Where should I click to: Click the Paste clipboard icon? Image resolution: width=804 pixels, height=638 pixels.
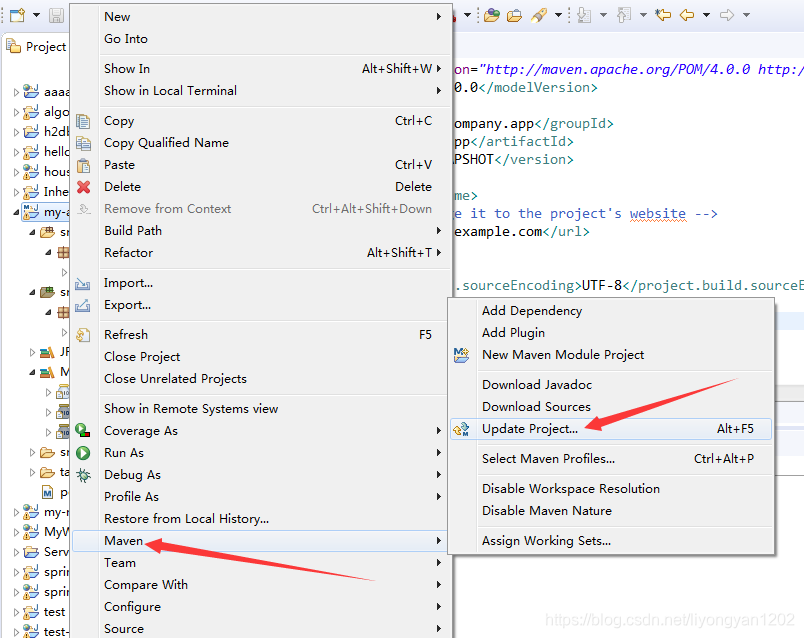83,165
